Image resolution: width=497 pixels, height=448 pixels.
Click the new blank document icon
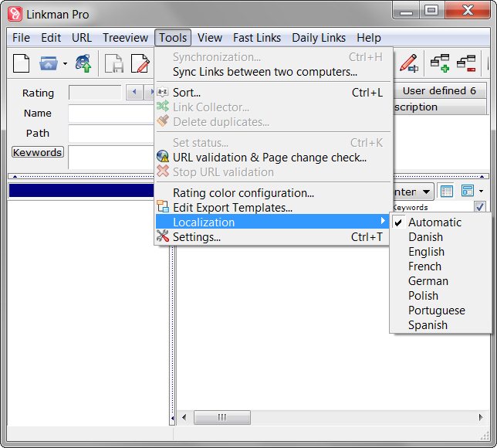point(22,63)
